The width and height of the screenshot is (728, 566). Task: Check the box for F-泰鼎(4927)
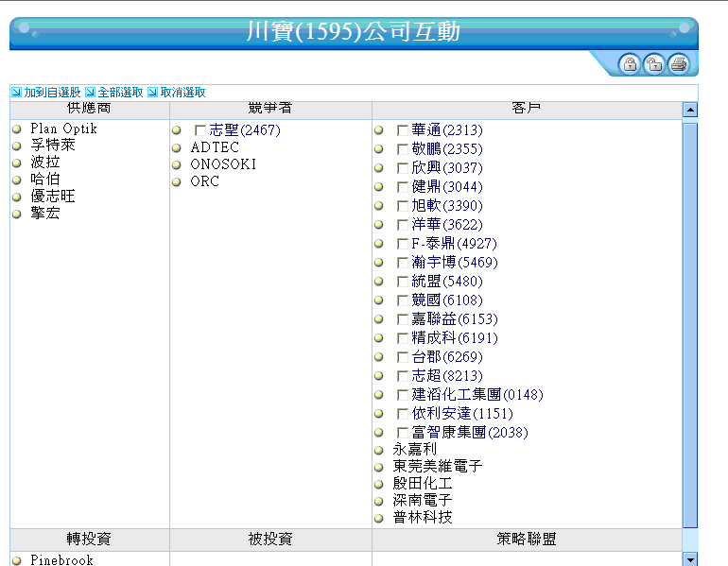tap(403, 244)
